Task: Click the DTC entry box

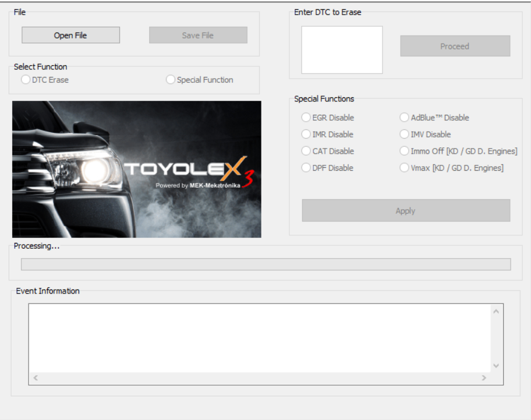Action: (341, 50)
